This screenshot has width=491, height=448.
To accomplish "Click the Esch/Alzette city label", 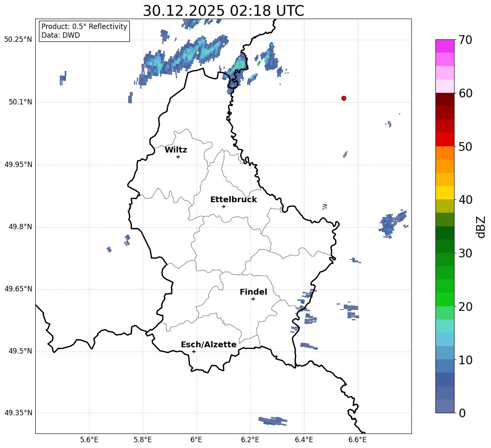I will click(x=209, y=344).
